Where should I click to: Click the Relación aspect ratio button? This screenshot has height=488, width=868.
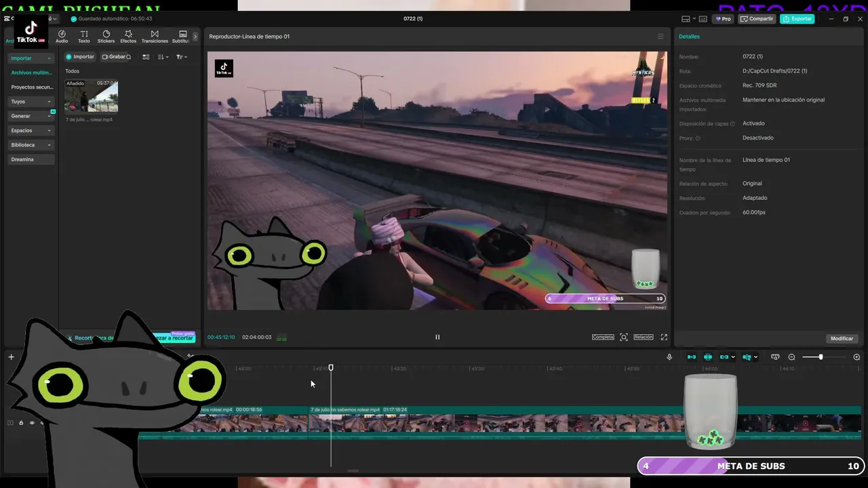644,337
